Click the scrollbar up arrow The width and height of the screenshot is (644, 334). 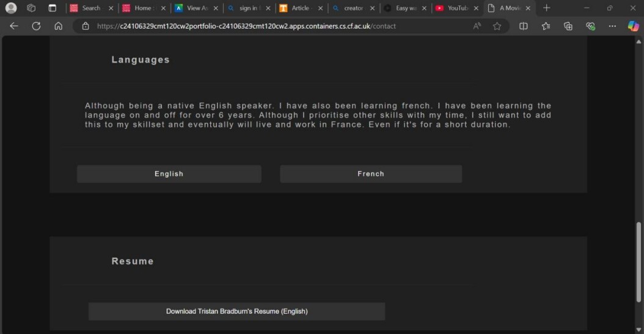(639, 42)
